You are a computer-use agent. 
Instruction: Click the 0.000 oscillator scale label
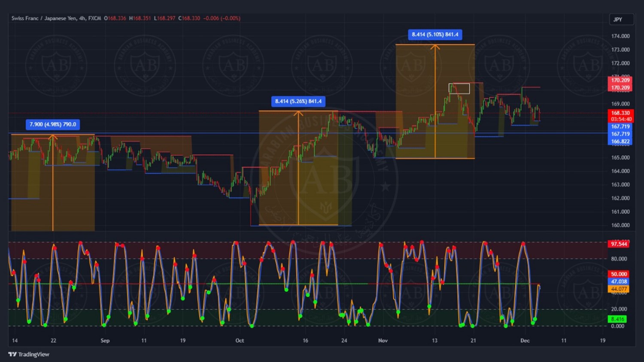pyautogui.click(x=617, y=326)
